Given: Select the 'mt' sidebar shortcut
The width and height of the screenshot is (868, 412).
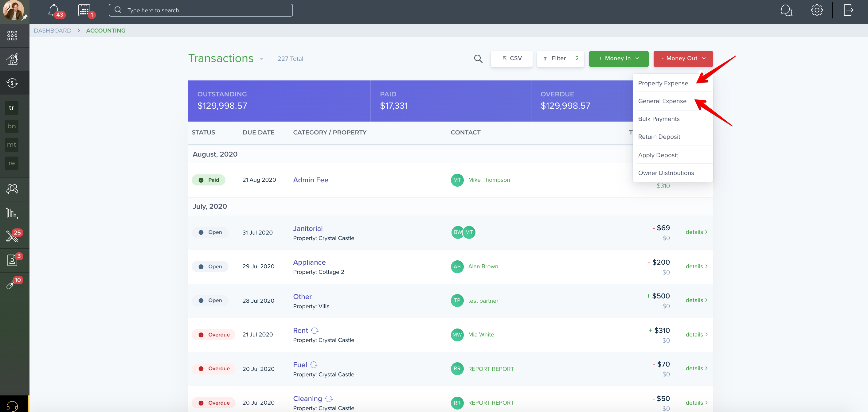Looking at the screenshot, I should tap(11, 145).
